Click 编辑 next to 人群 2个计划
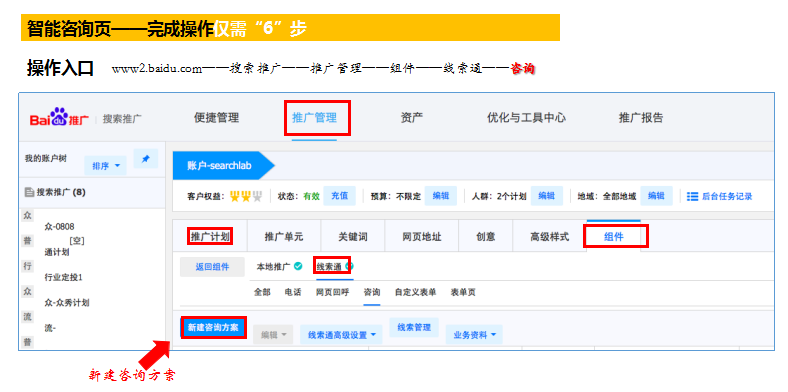 click(x=547, y=196)
